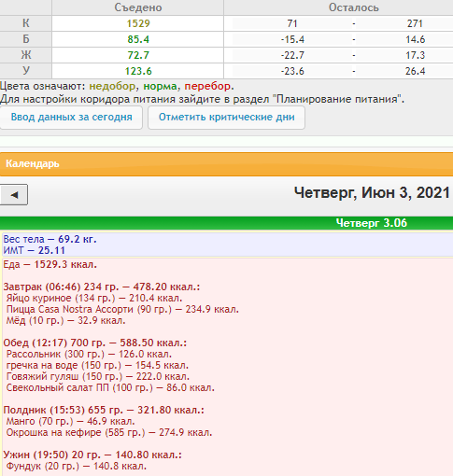Image resolution: width=453 pixels, height=476 pixels.
Task: Click the eaten calories value 1529
Action: pyautogui.click(x=138, y=23)
